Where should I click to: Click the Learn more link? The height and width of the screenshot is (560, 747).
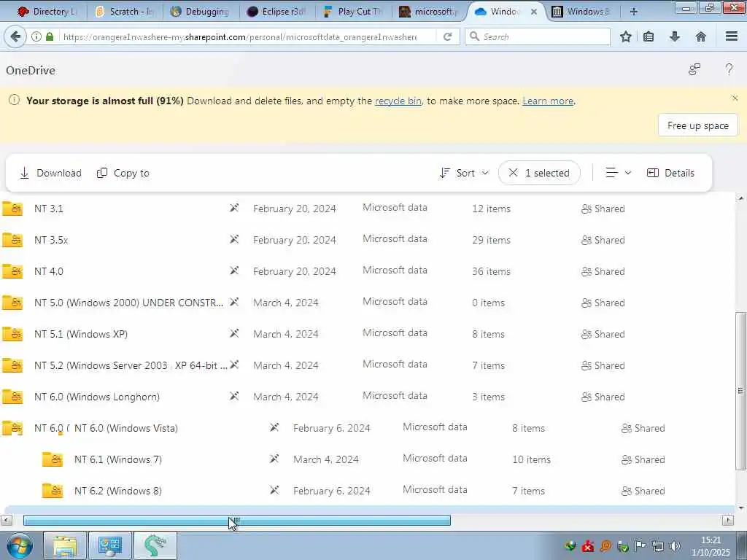pos(548,101)
